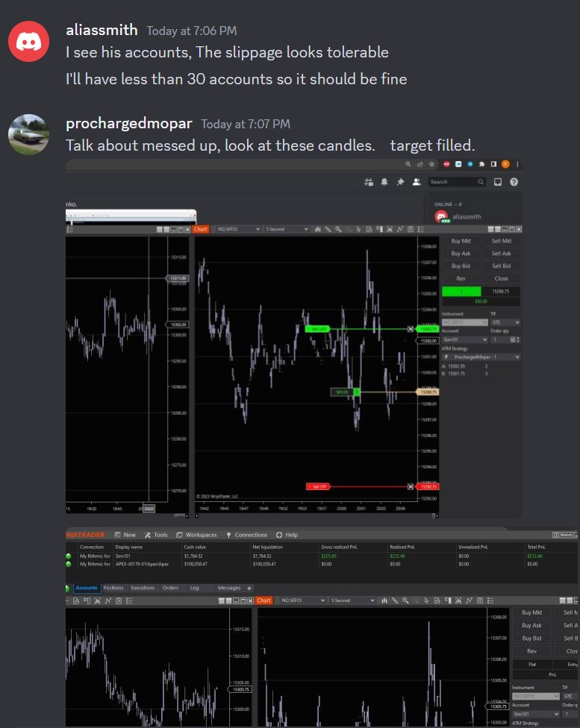Open the Connections menu
This screenshot has width=580, height=728.
point(247,535)
